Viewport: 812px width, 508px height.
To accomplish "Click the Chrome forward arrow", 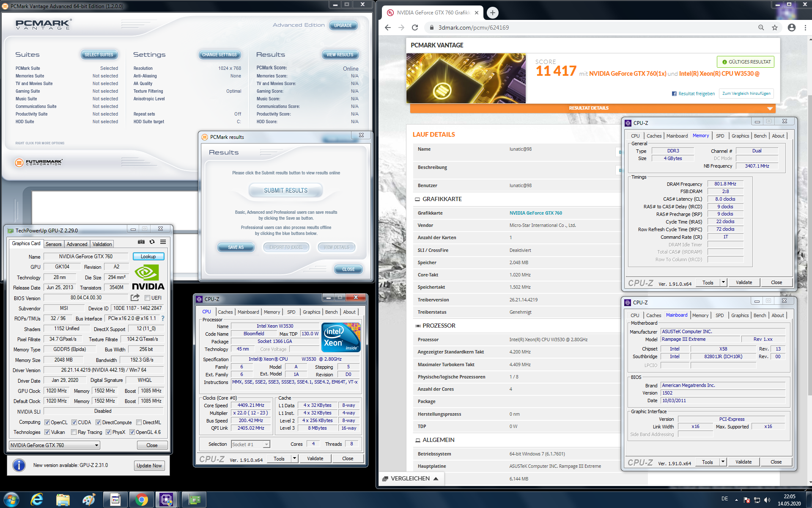I will [x=401, y=28].
